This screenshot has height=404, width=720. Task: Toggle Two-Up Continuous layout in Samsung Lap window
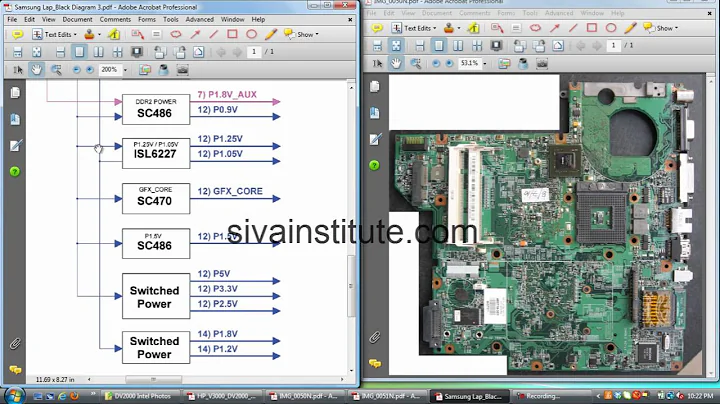(x=118, y=52)
